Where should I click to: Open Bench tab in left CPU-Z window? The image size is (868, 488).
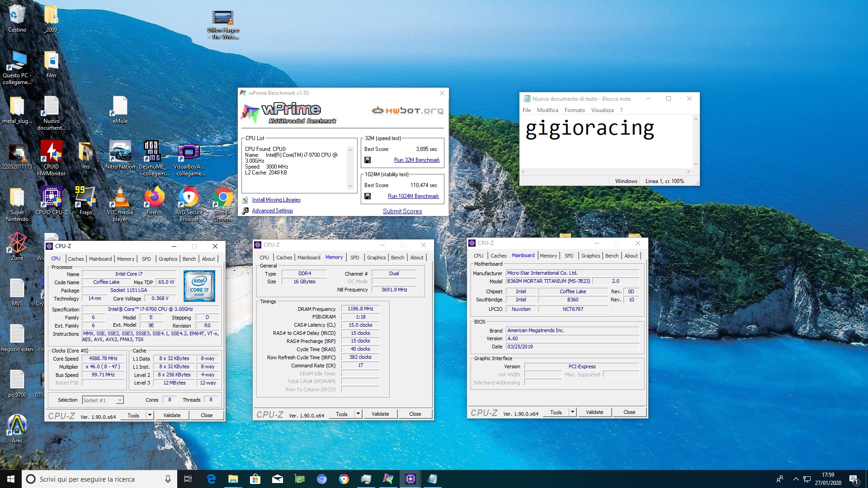point(189,259)
